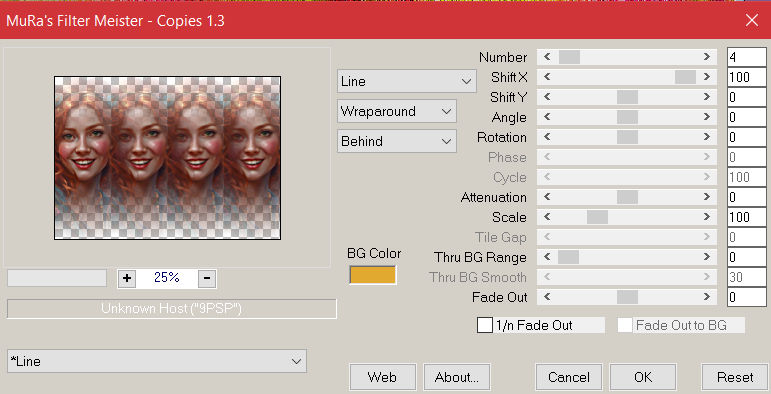This screenshot has width=771, height=394.
Task: Click the Shift Y slider left arrow
Action: point(547,97)
